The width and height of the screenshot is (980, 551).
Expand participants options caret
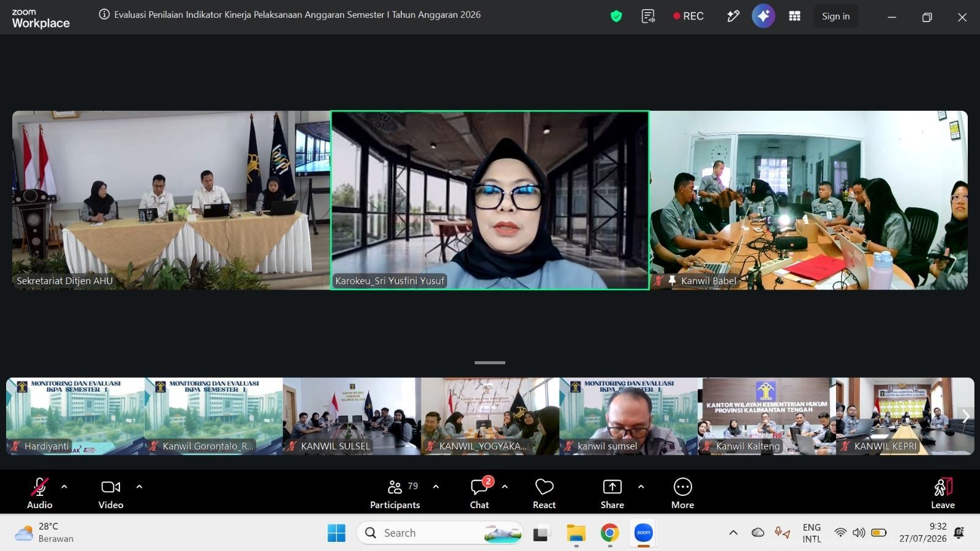pyautogui.click(x=435, y=487)
